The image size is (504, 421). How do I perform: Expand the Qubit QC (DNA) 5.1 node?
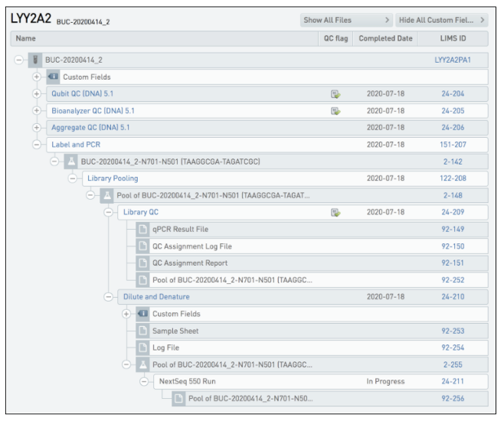click(37, 94)
